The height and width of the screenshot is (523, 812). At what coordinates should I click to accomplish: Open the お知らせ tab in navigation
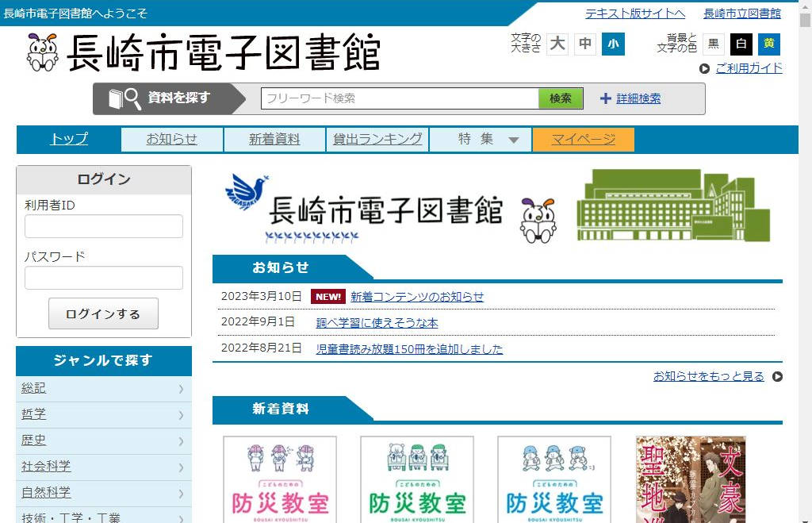click(172, 140)
